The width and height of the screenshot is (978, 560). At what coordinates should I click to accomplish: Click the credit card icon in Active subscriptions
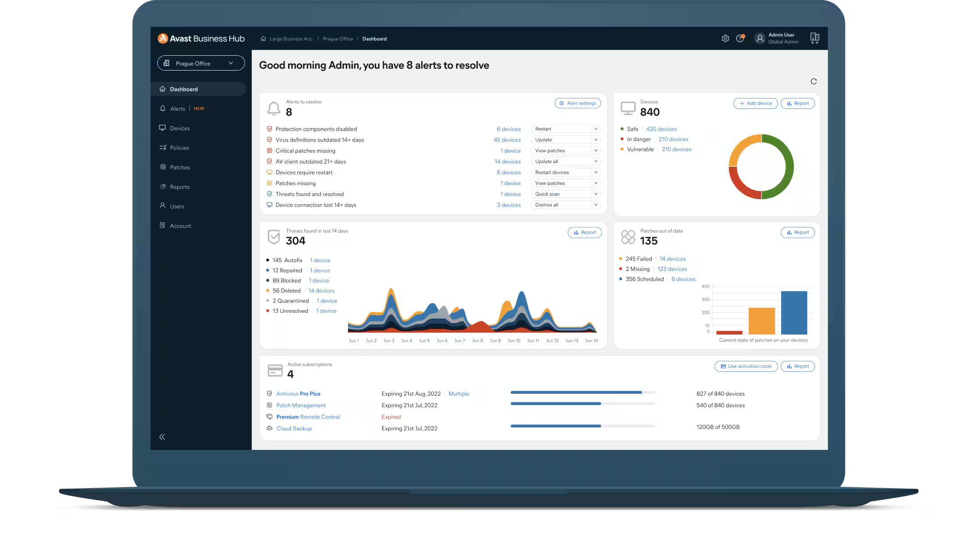pyautogui.click(x=275, y=370)
